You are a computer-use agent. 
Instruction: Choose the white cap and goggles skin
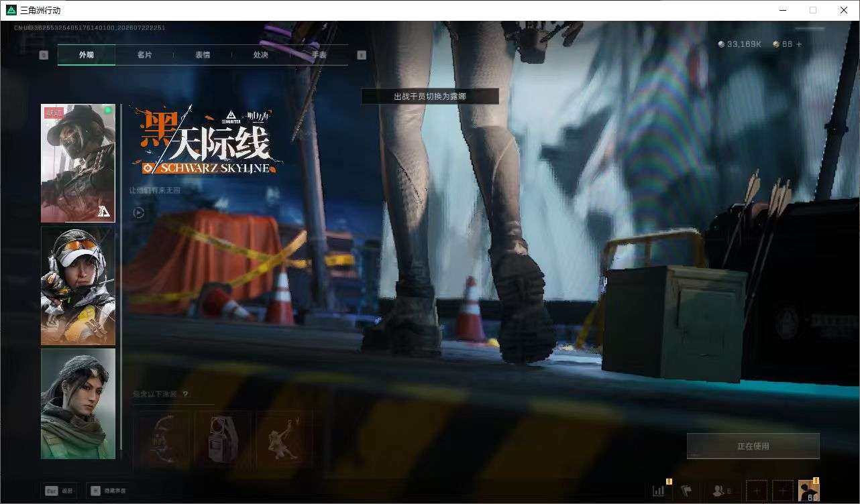(x=78, y=286)
